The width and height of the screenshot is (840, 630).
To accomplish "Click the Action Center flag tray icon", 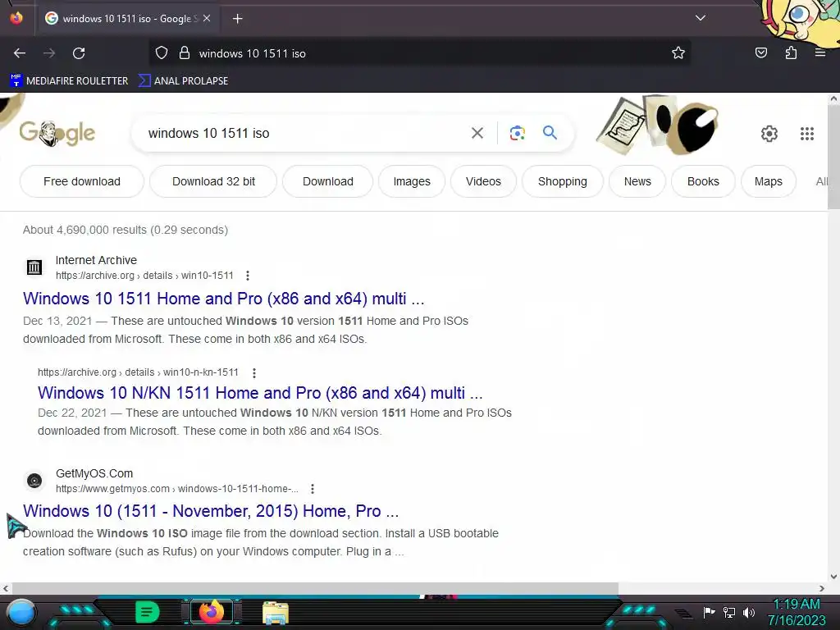I will 709,612.
